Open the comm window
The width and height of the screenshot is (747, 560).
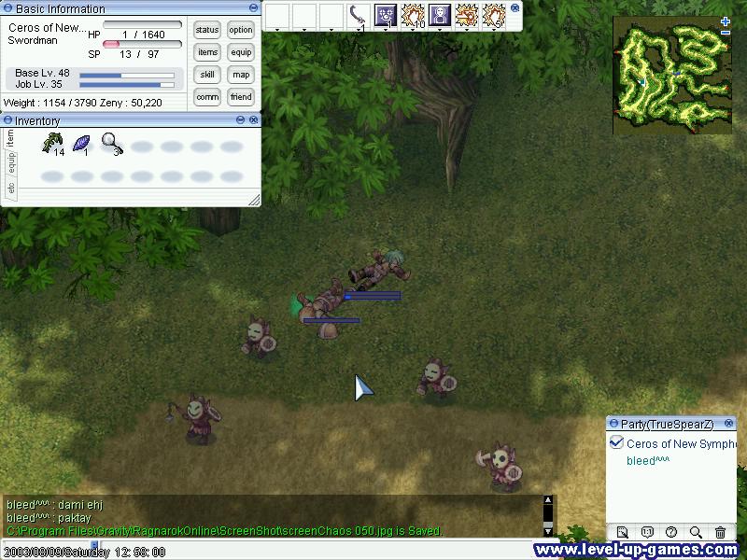click(x=206, y=97)
